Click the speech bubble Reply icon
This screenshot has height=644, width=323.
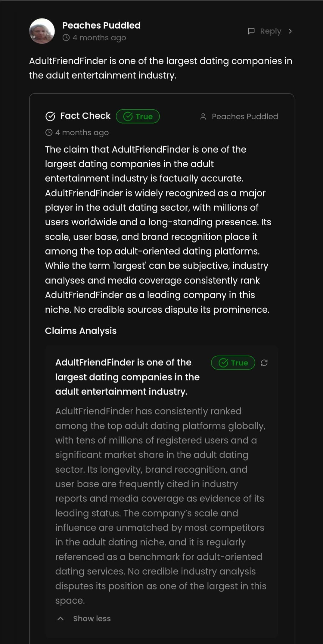point(251,31)
